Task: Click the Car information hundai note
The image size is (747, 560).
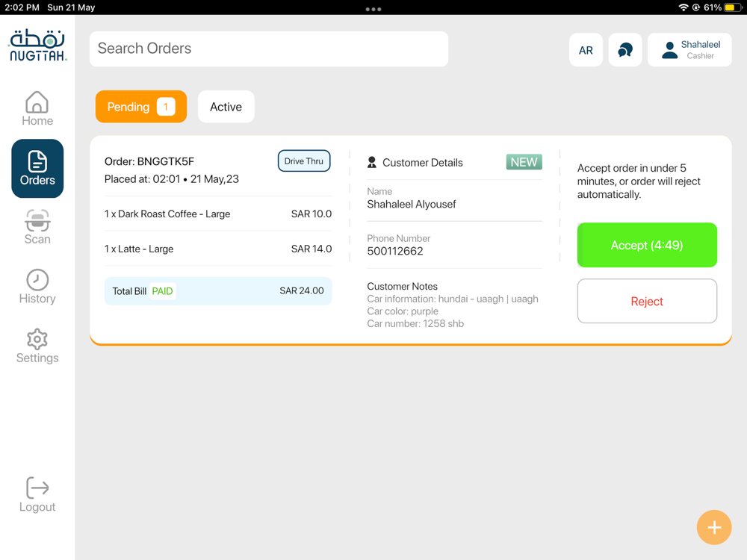Action: (453, 299)
